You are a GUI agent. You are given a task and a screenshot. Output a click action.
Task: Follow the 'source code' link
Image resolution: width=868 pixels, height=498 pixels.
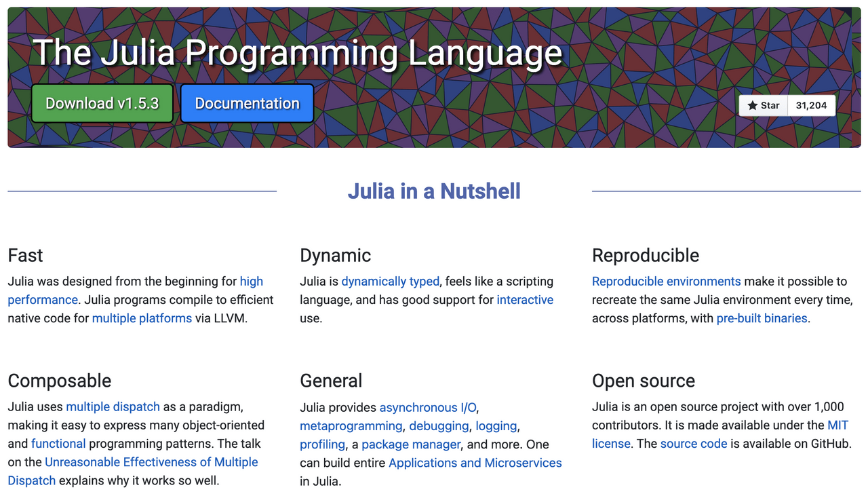[x=693, y=443]
